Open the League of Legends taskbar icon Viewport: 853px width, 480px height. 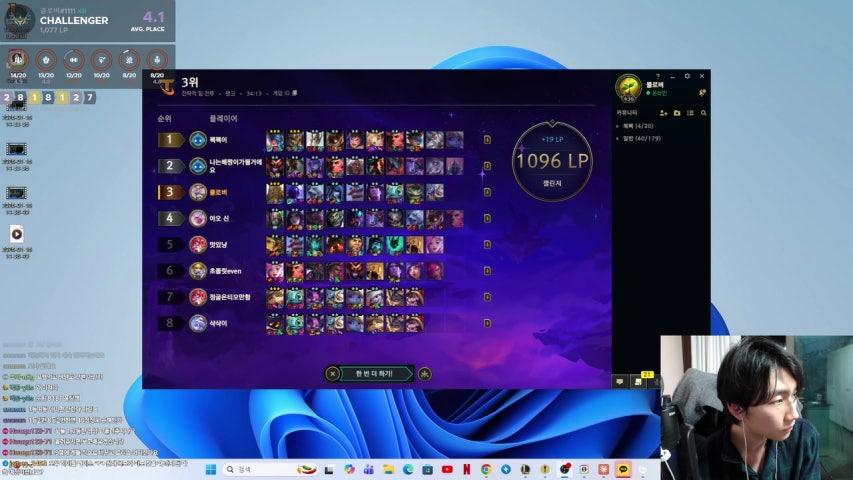[x=526, y=469]
